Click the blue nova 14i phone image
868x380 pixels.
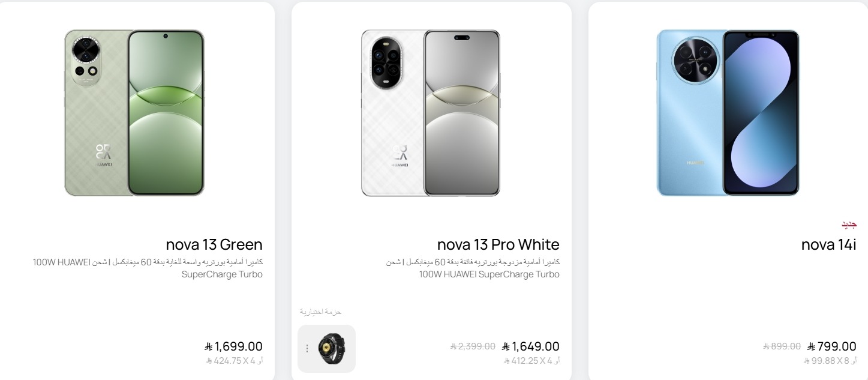(728, 112)
